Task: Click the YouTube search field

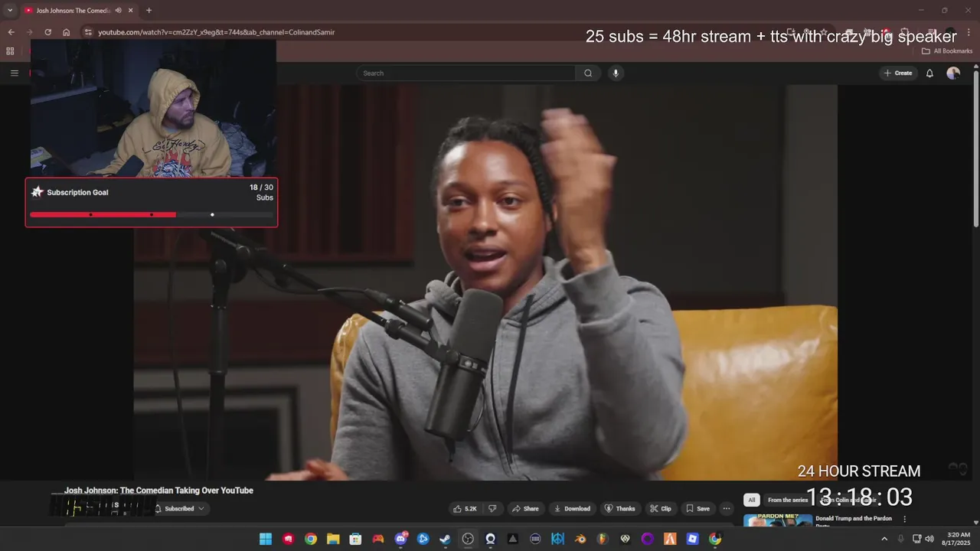Action: pos(465,73)
